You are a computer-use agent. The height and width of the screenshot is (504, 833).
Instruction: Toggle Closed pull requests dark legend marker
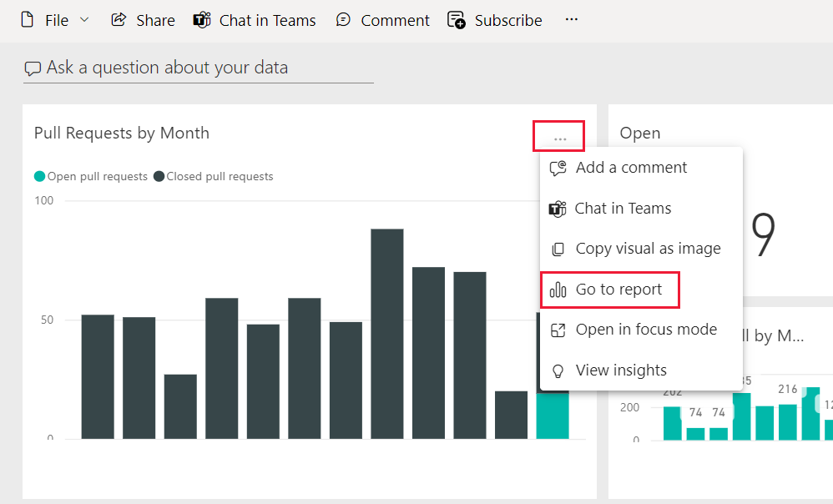click(159, 176)
